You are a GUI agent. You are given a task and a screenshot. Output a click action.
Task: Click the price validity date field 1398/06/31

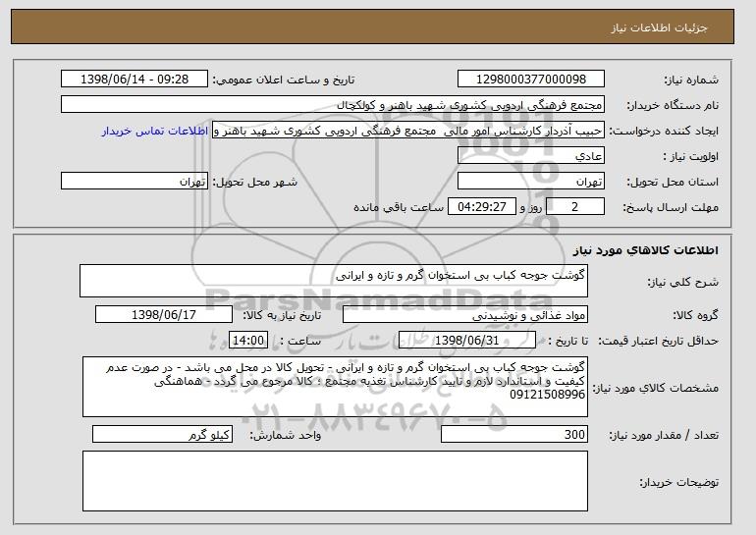point(467,341)
